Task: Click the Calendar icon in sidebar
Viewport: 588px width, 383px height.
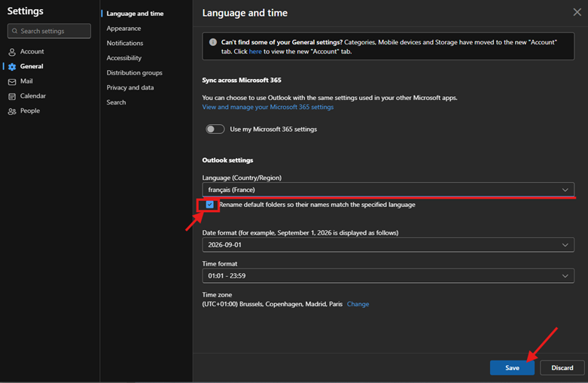Action: pos(12,96)
